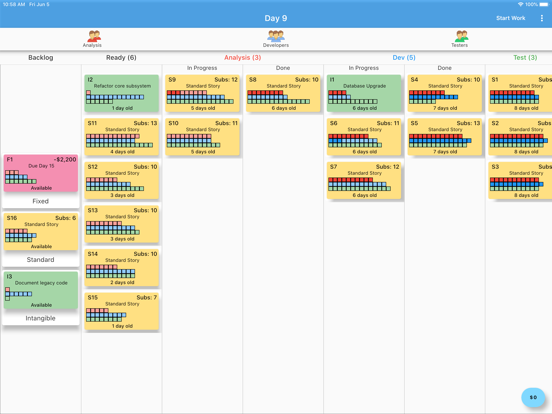Tap the Analysis label under team icon

pyautogui.click(x=92, y=45)
